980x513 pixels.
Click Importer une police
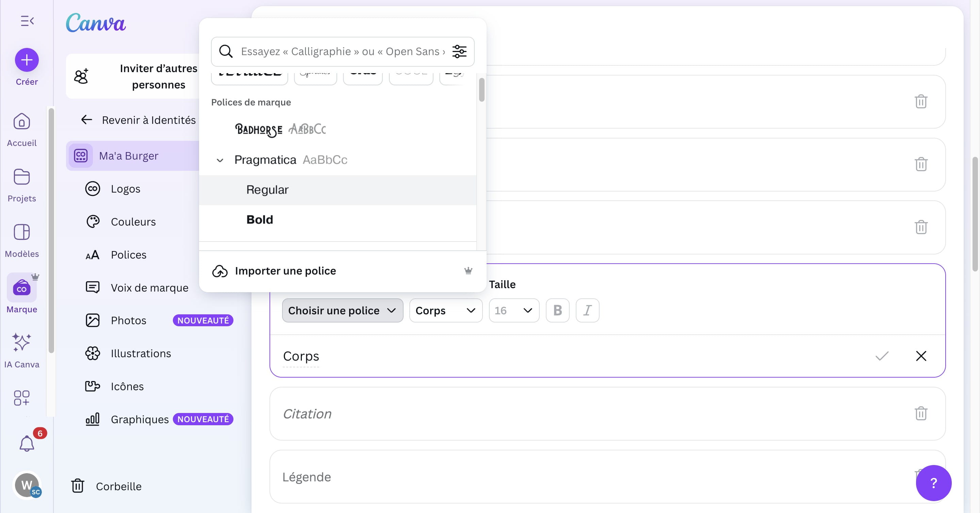click(x=285, y=271)
